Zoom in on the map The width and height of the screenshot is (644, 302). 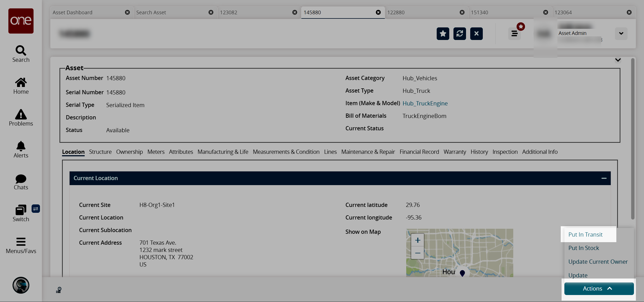pos(418,240)
